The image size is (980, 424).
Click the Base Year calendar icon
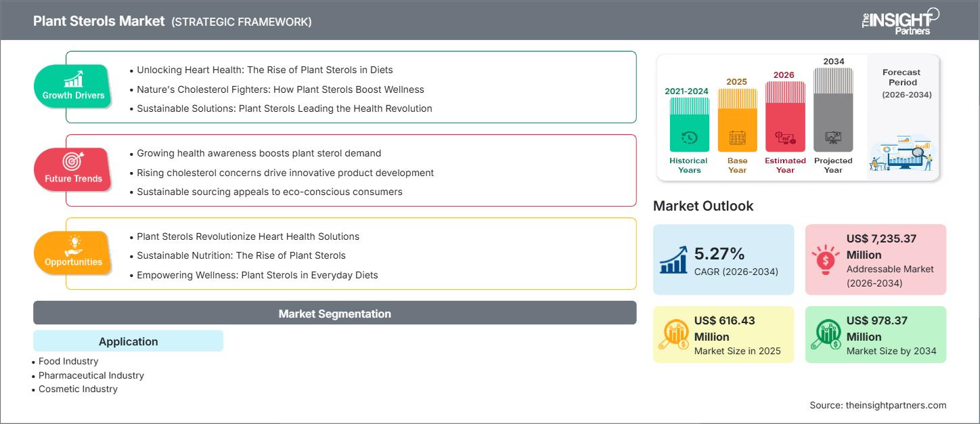(x=737, y=139)
